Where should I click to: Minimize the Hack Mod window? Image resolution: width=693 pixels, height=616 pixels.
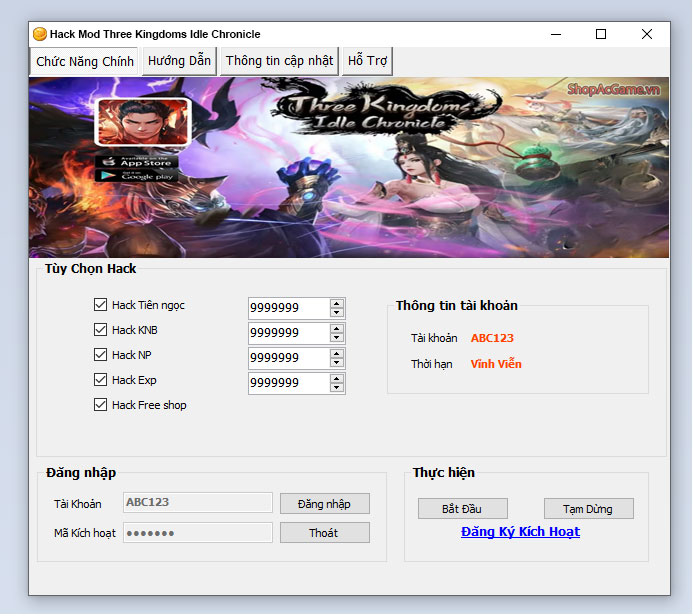coord(556,34)
